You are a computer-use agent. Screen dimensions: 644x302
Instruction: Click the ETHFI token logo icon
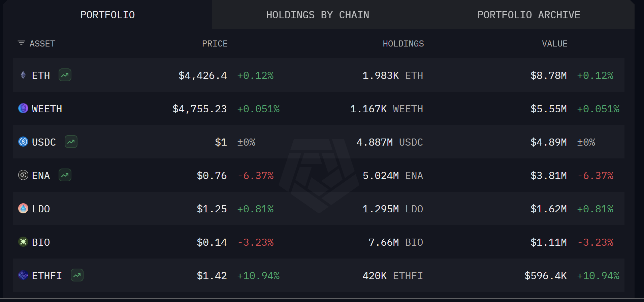[x=23, y=275]
